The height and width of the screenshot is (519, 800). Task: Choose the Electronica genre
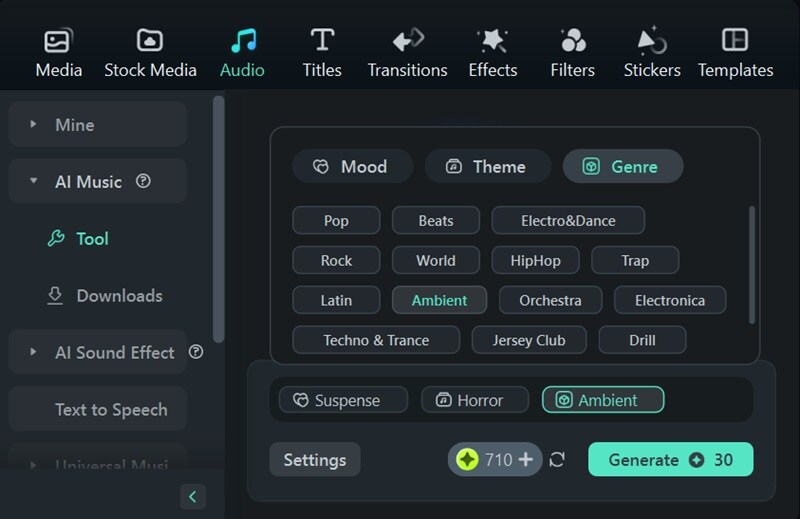670,300
